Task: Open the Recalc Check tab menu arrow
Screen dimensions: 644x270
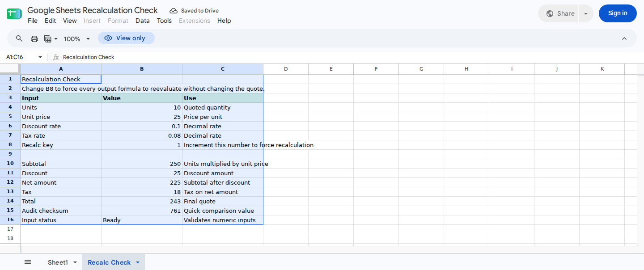Action: point(138,262)
